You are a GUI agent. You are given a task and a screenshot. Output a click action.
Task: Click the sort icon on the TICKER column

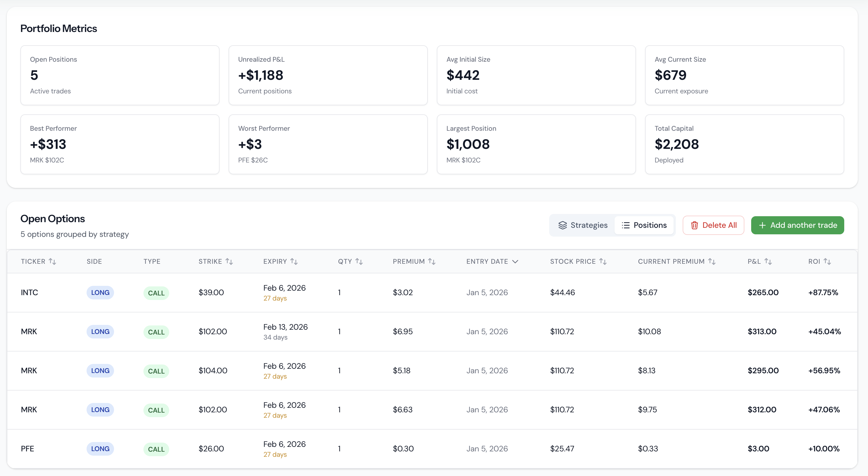(53, 261)
